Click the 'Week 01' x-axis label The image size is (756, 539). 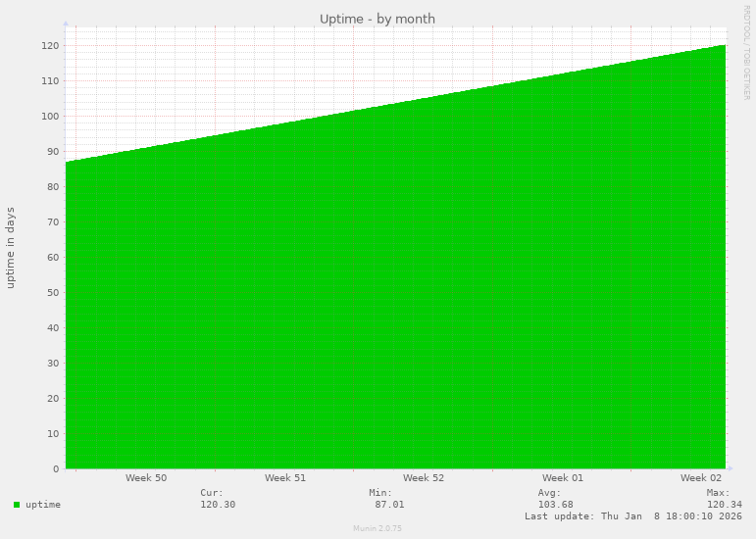tap(562, 478)
